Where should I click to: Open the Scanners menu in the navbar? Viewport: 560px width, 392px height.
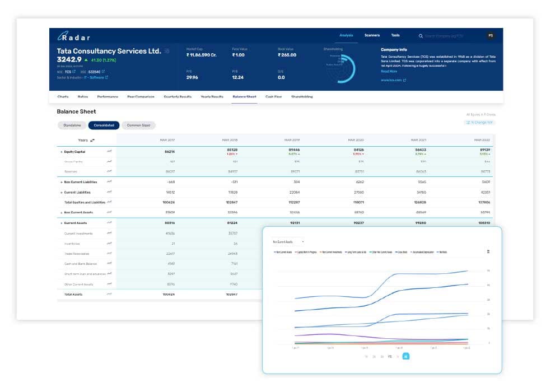click(372, 34)
